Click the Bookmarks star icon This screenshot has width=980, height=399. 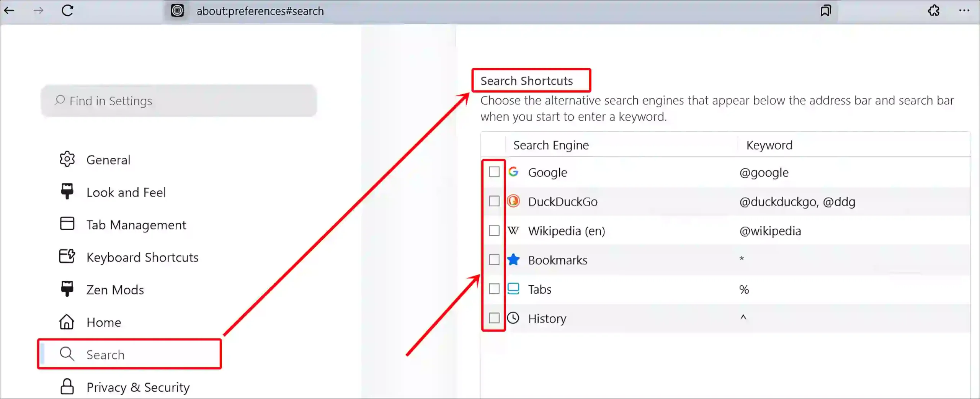(513, 260)
